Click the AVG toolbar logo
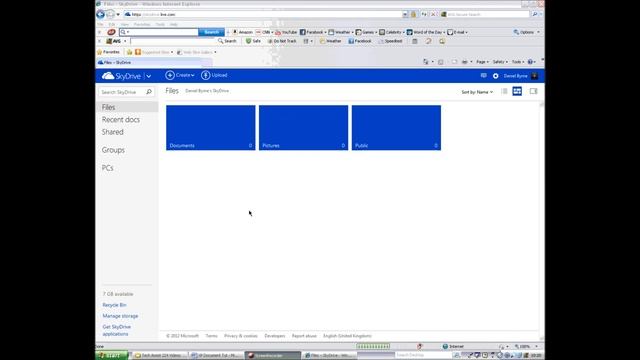This screenshot has width=640, height=360. (x=114, y=41)
